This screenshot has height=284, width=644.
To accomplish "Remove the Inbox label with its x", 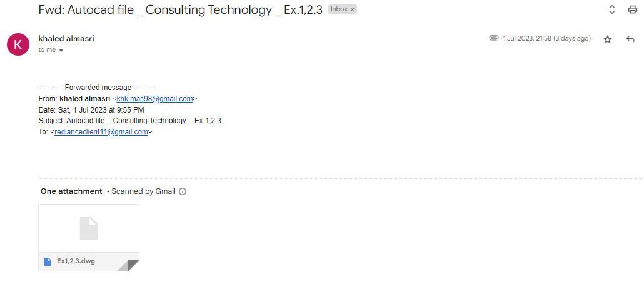I will (x=353, y=9).
